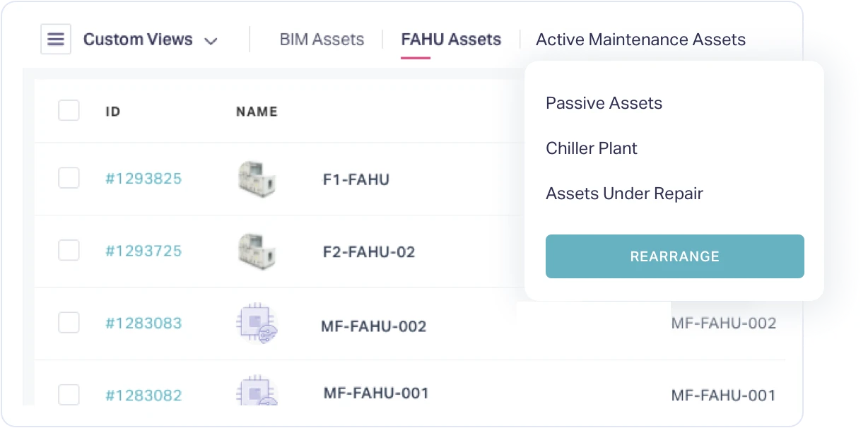
Task: Open asset #1293725 via its ID link
Action: [144, 251]
